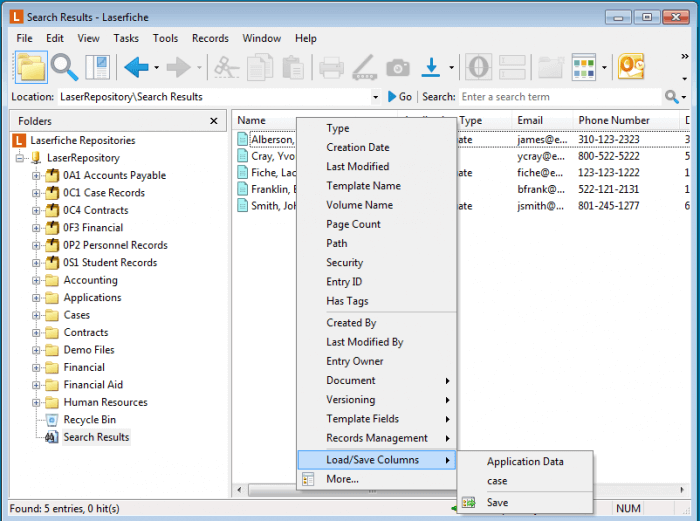Choose Creation Date column option
The height and width of the screenshot is (521, 700).
(x=377, y=147)
